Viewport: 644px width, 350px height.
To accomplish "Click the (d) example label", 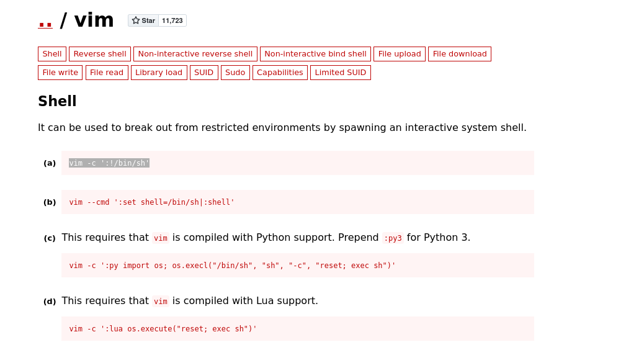I will 50,302.
